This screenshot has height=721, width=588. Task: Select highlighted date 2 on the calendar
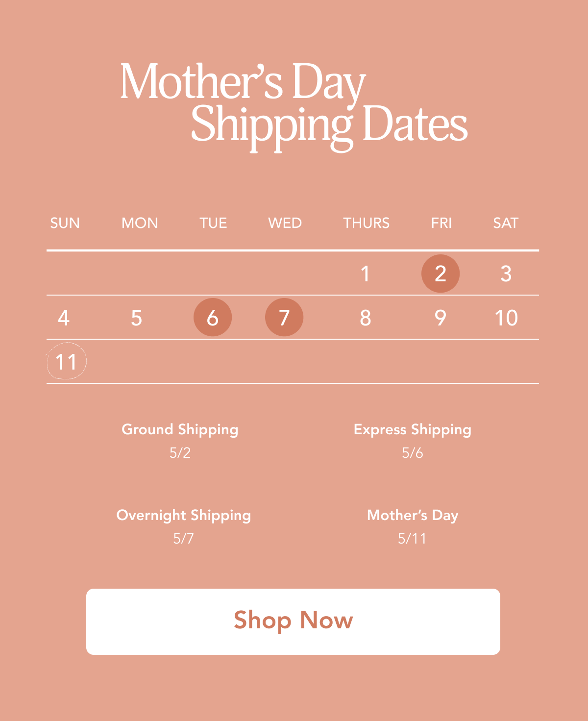(440, 273)
